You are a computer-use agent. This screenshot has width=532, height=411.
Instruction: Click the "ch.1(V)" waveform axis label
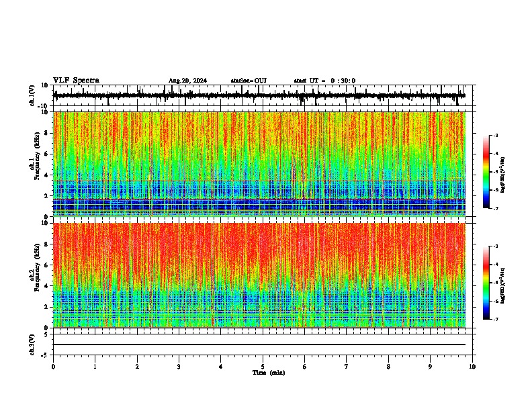click(32, 95)
